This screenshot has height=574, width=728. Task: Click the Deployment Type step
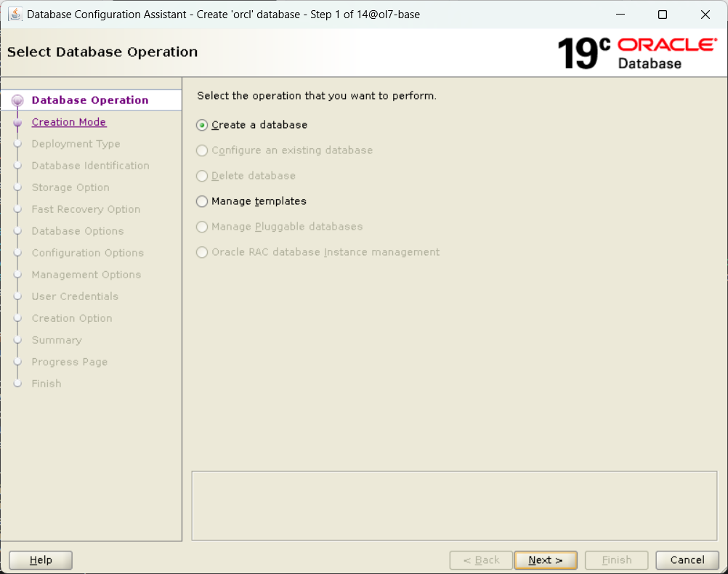76,144
